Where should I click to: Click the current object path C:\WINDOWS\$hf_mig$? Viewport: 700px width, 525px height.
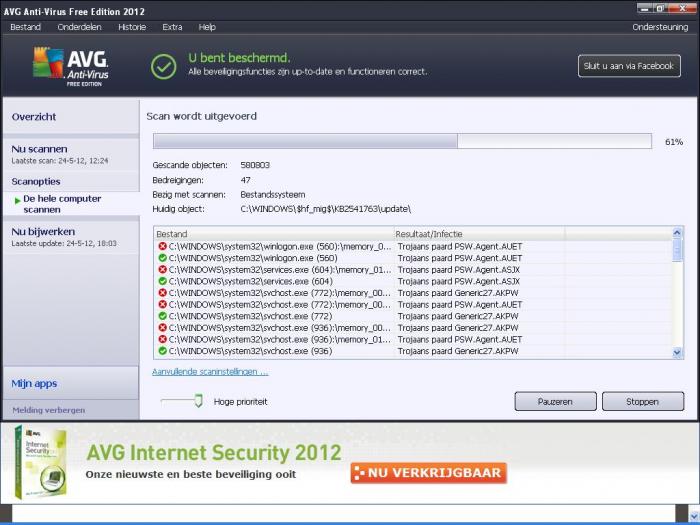[x=325, y=209]
